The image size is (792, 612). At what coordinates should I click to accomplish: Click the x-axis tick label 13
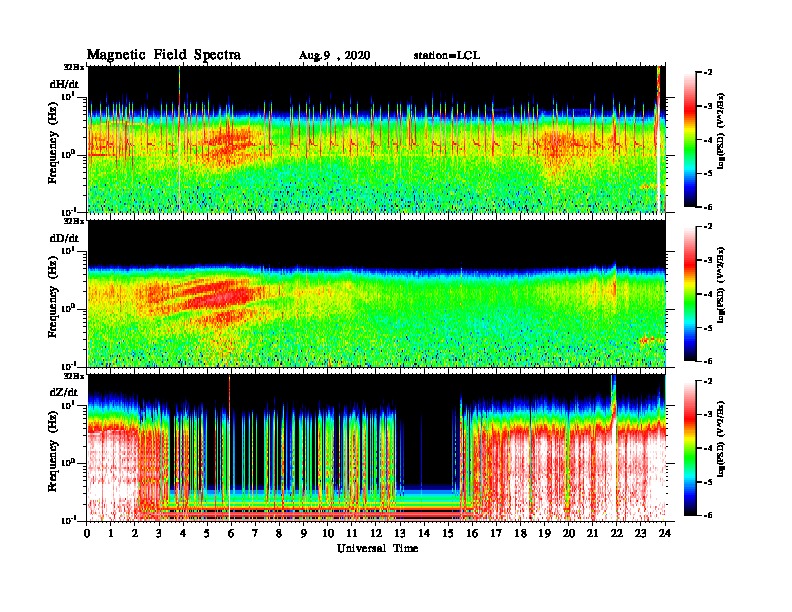pyautogui.click(x=400, y=533)
